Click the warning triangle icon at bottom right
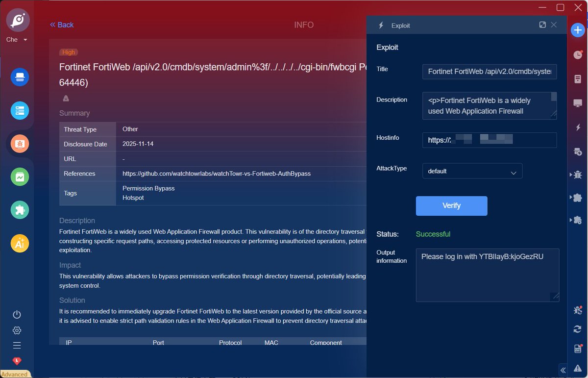The height and width of the screenshot is (378, 588). 578,368
